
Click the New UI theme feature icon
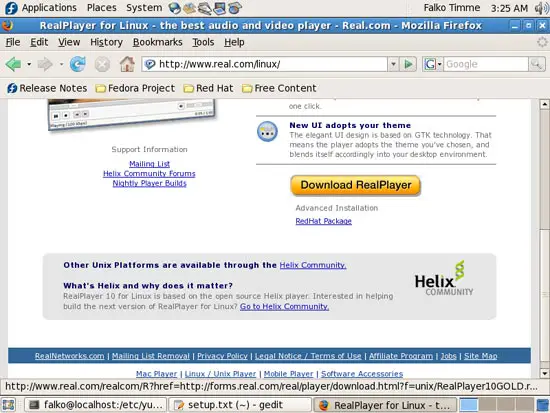tap(267, 132)
